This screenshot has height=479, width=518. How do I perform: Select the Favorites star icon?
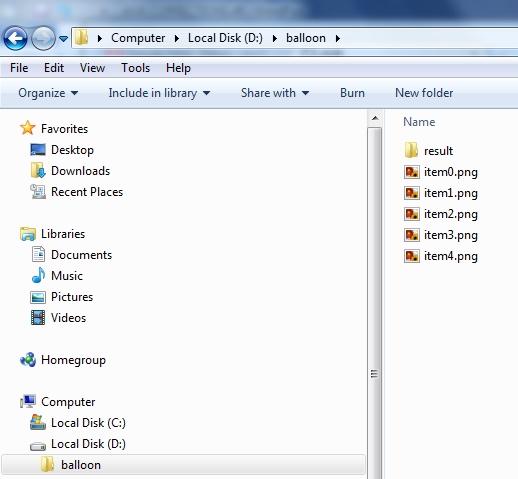28,128
